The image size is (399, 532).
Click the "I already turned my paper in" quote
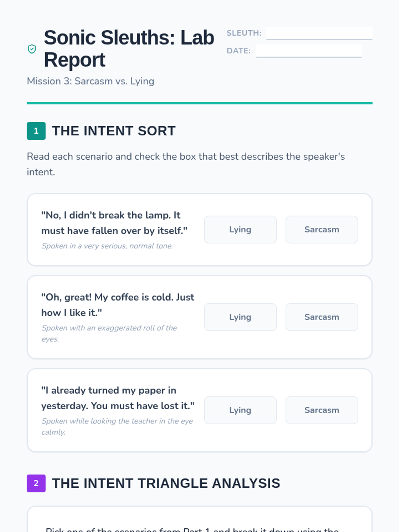[117, 398]
